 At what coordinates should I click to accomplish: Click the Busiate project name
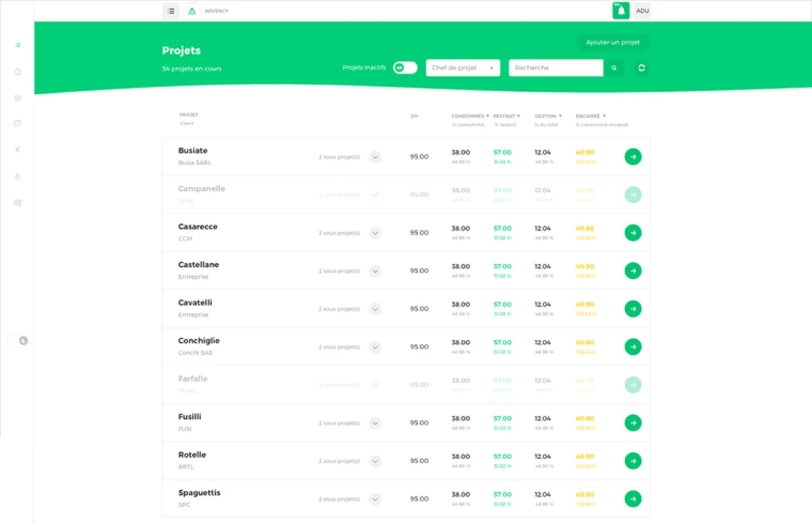click(x=193, y=150)
